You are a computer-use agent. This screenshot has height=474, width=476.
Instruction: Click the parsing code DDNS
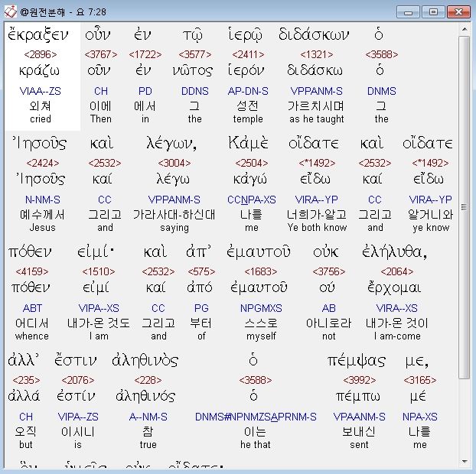pos(195,91)
